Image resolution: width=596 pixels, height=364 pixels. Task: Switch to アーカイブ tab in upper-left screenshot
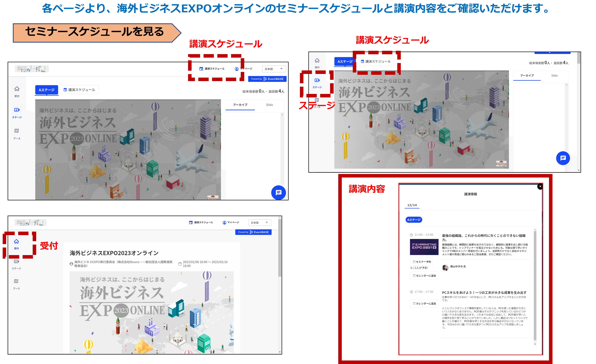pyautogui.click(x=240, y=105)
